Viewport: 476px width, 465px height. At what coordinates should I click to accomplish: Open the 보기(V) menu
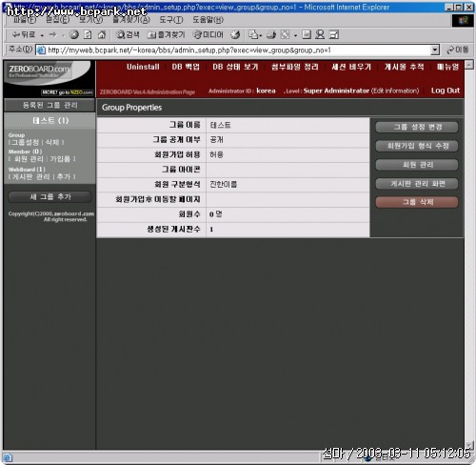click(90, 20)
